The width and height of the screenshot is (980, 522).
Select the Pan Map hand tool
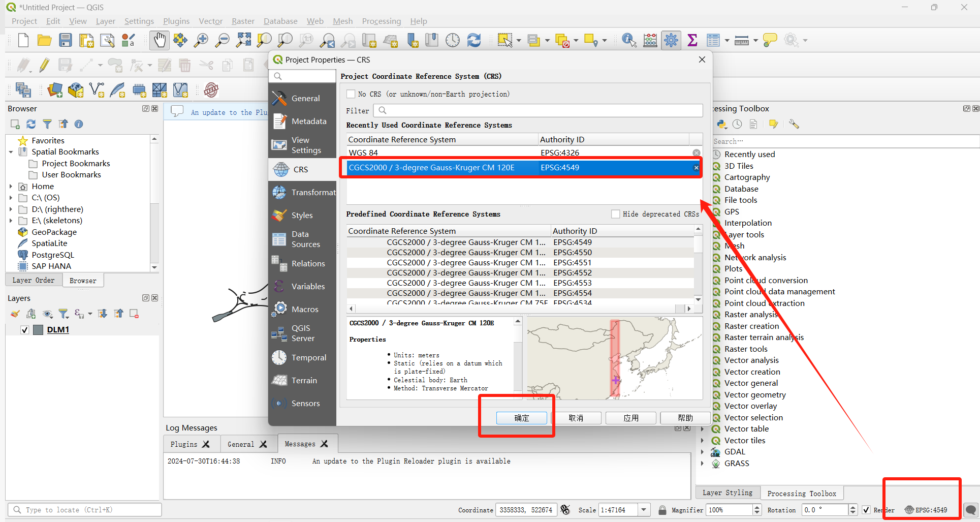point(160,40)
